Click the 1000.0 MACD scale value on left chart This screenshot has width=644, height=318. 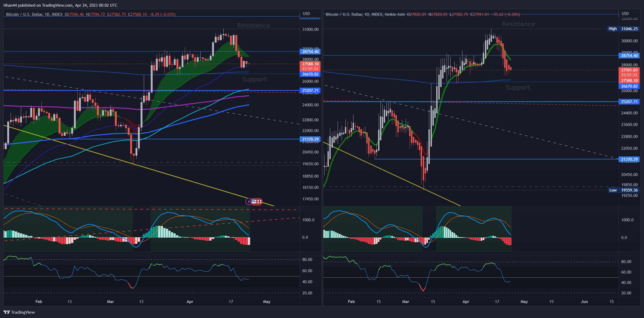point(308,220)
